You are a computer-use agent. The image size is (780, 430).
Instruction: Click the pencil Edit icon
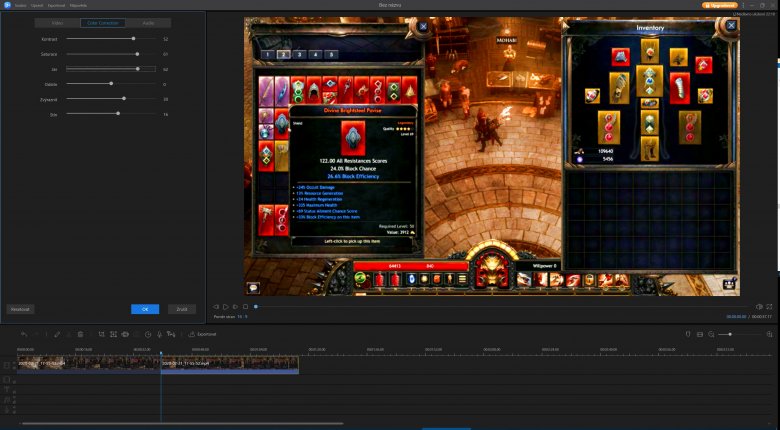point(57,334)
